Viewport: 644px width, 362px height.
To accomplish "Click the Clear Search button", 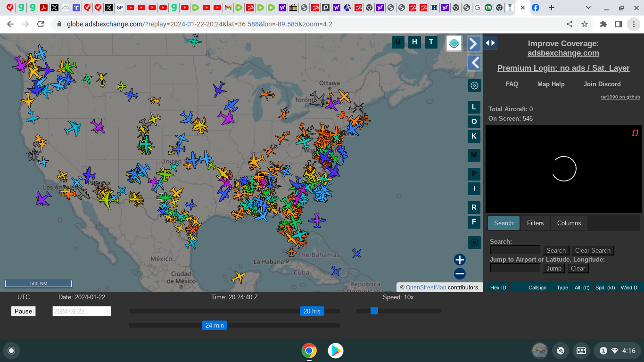I will 593,250.
